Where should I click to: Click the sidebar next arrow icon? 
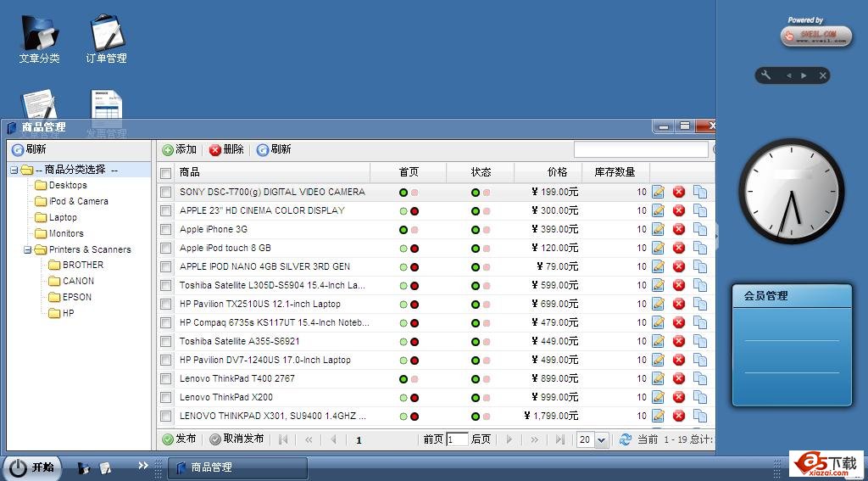point(804,76)
